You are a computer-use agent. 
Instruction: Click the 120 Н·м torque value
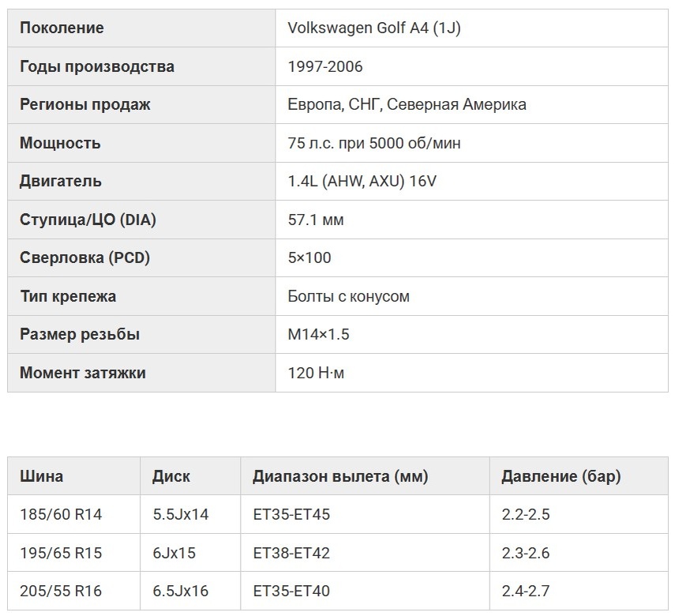316,373
